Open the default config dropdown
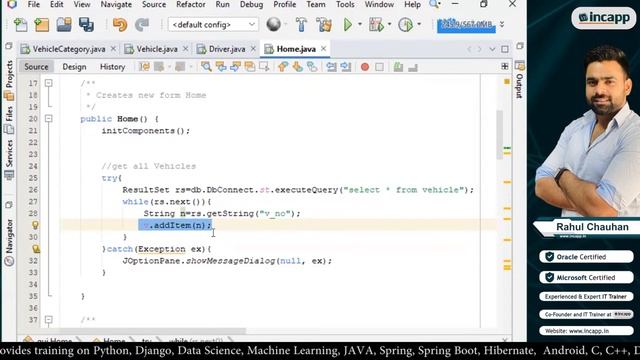This screenshot has width=640, height=360. click(x=213, y=25)
